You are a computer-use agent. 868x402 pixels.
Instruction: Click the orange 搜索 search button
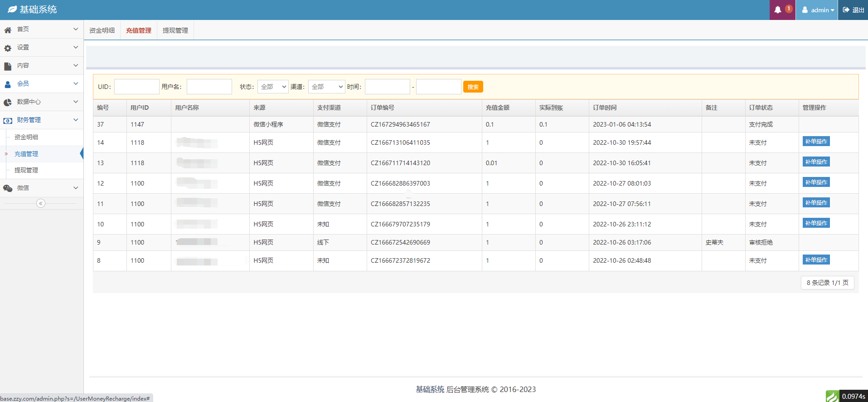473,87
